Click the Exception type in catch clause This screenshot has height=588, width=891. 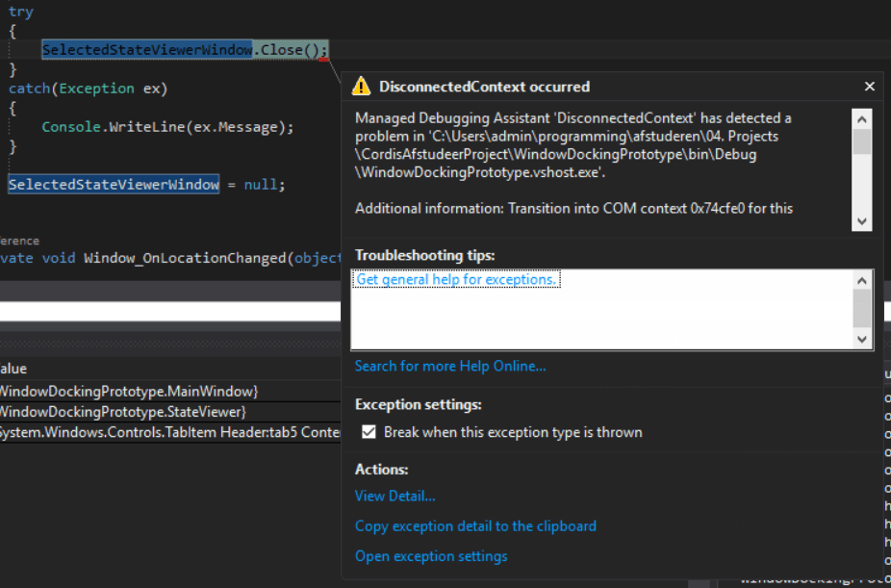(x=96, y=89)
